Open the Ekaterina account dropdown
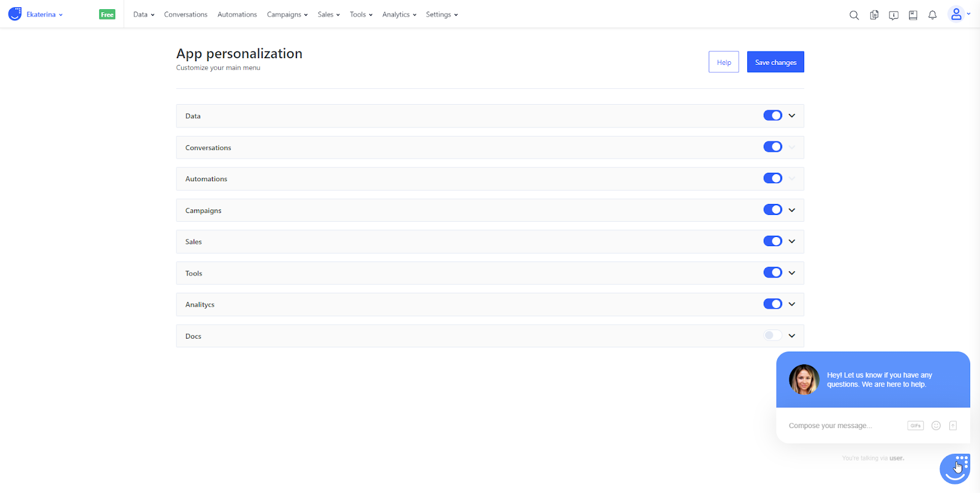The width and height of the screenshot is (980, 493). [x=44, y=15]
